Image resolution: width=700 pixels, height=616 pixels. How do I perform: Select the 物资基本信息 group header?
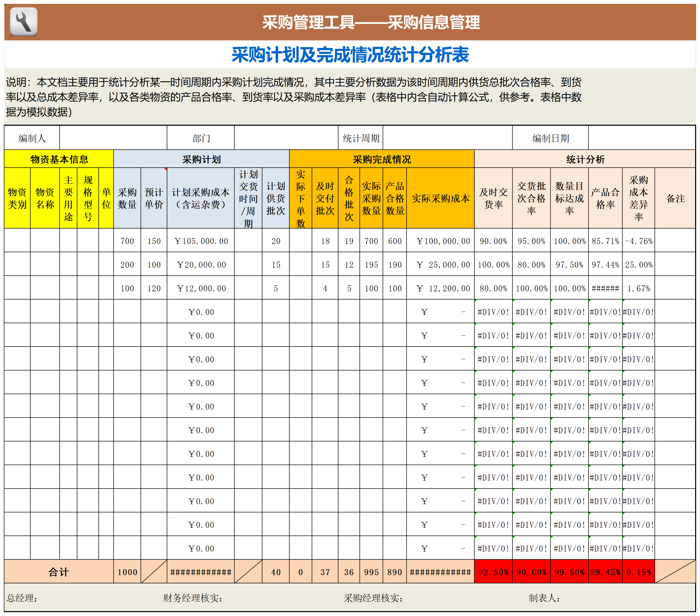click(59, 159)
